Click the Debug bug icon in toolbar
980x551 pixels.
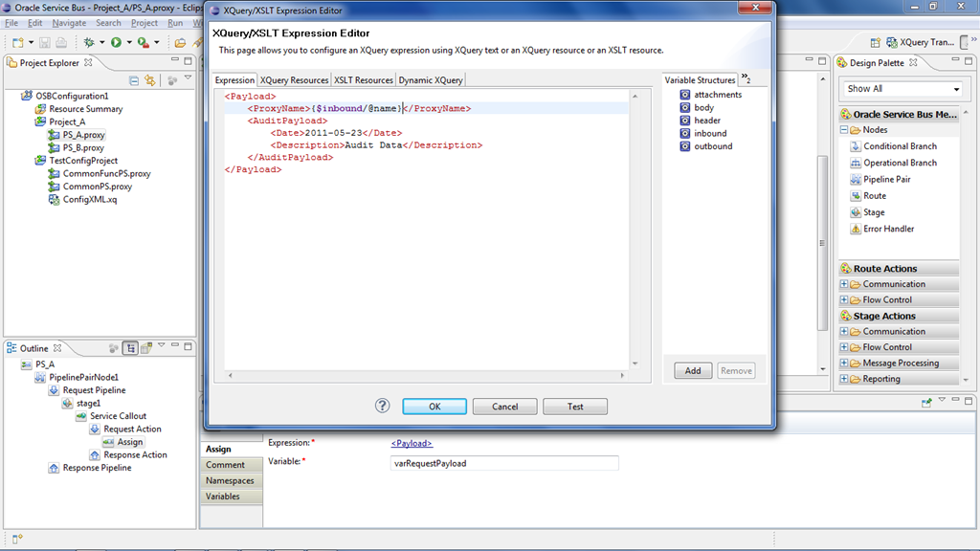coord(89,42)
